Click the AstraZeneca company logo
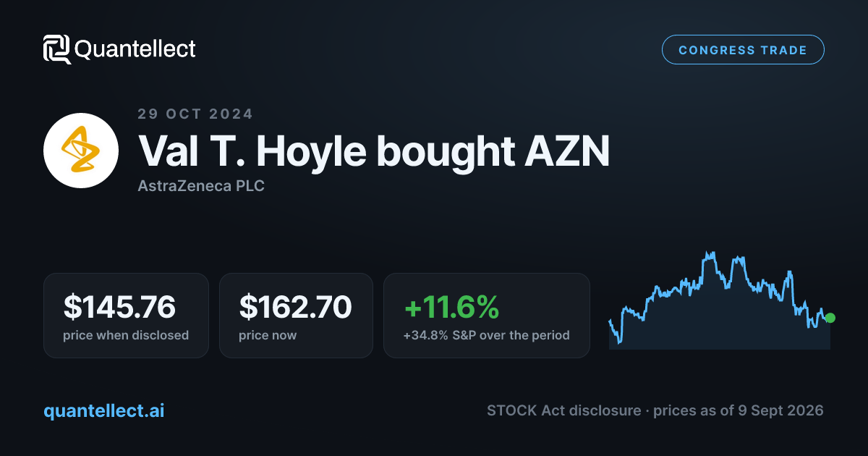This screenshot has width=868, height=456. 81,151
